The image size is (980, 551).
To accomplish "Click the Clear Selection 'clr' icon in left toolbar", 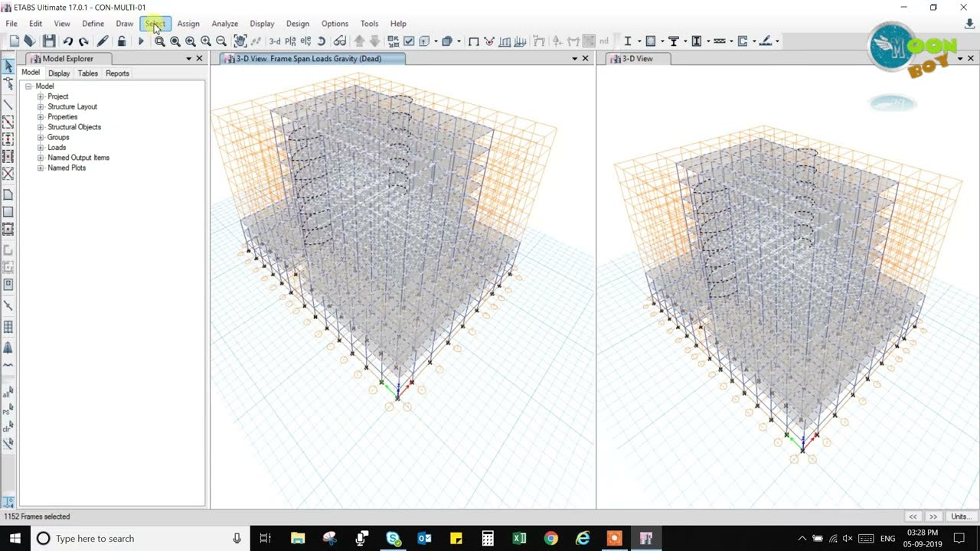I will pyautogui.click(x=8, y=427).
